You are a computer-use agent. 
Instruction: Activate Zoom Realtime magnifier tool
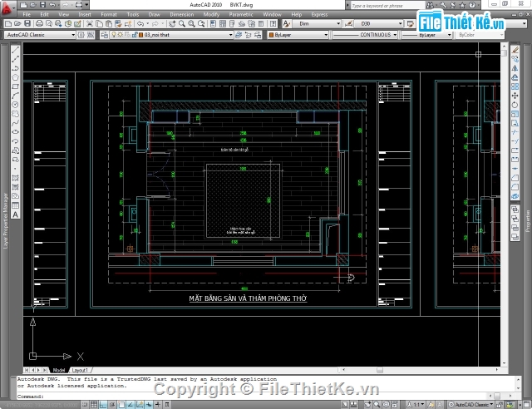tap(182, 23)
